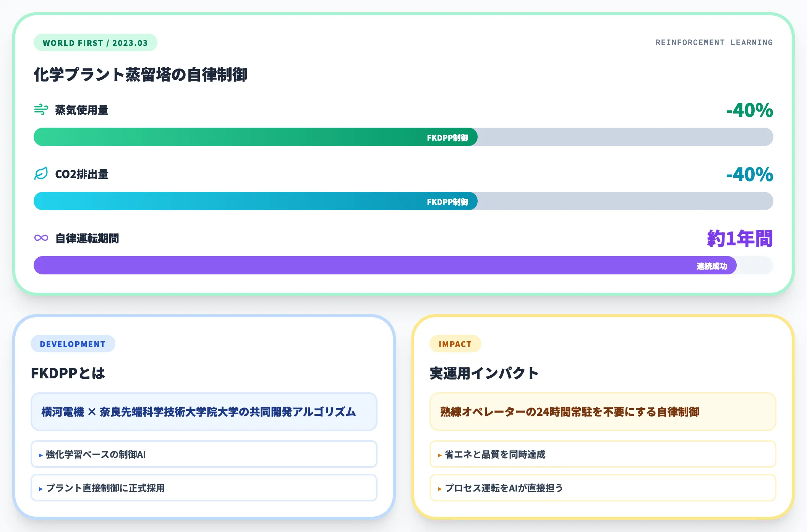Viewport: 807px width, 532px height.
Task: Click the -40% value for 蒸気使用量
Action: 749,110
